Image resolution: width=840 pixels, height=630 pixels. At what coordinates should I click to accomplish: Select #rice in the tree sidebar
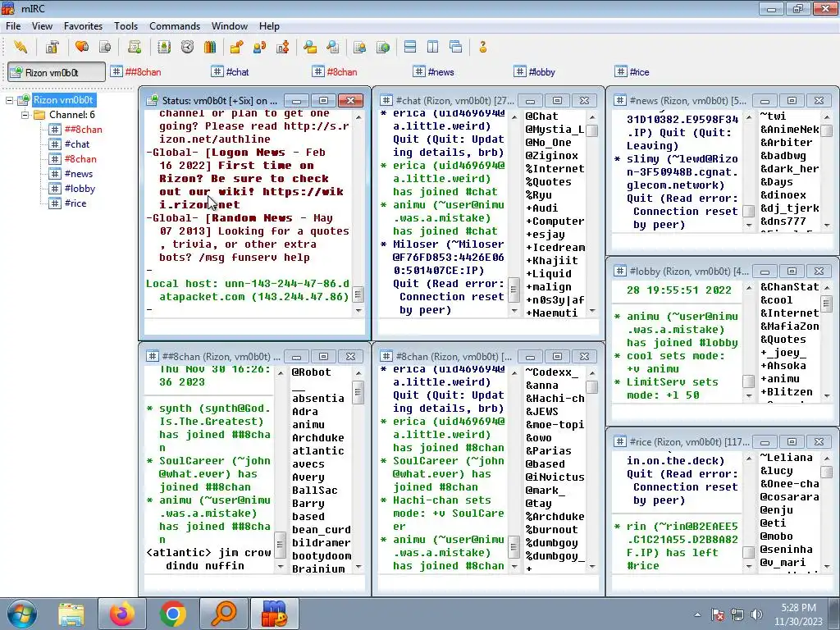click(75, 203)
